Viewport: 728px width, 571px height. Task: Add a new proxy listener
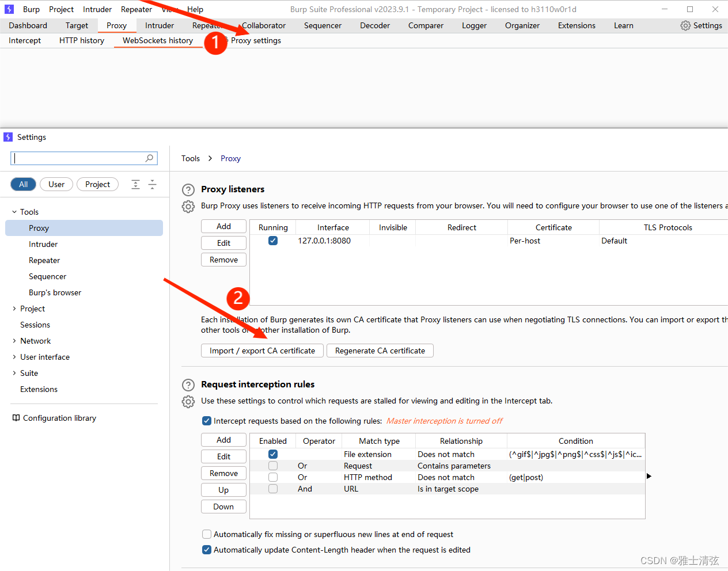tap(223, 226)
